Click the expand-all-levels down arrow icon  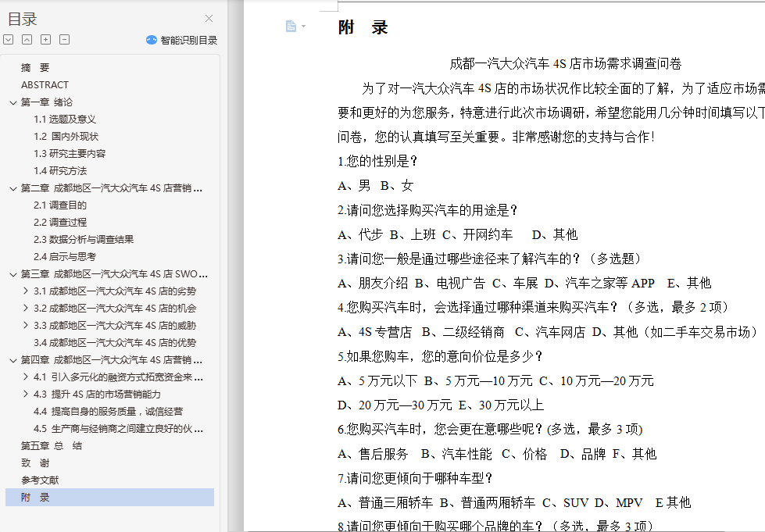tap(9, 40)
